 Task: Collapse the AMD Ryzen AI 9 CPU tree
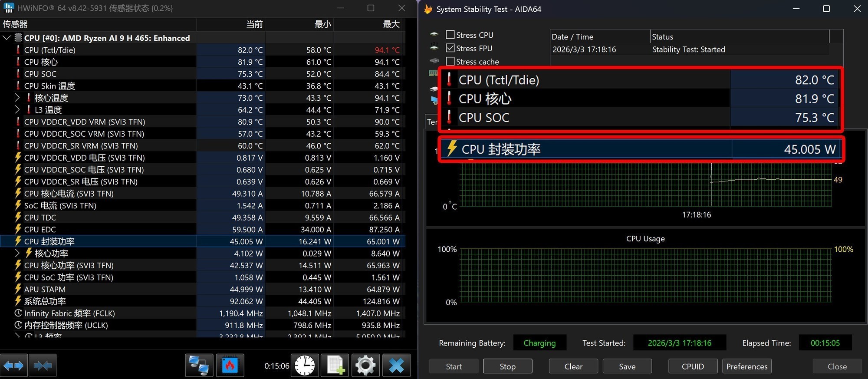pos(7,38)
